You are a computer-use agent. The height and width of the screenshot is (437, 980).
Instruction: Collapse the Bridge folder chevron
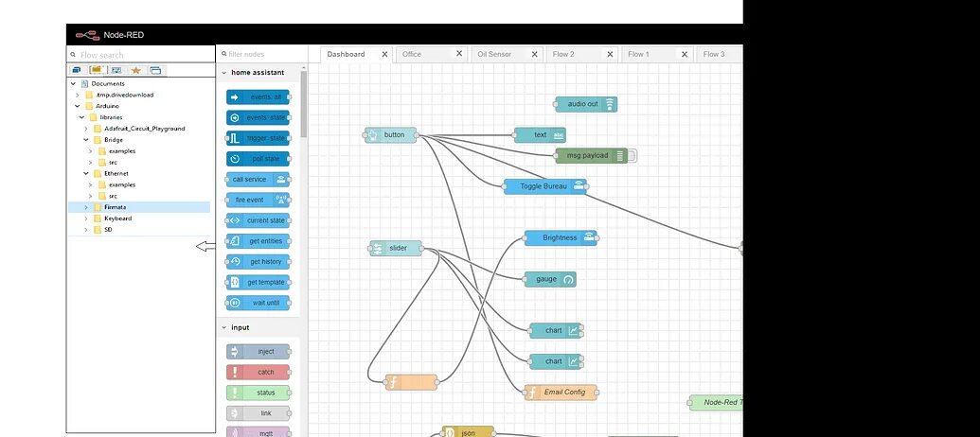click(x=86, y=140)
